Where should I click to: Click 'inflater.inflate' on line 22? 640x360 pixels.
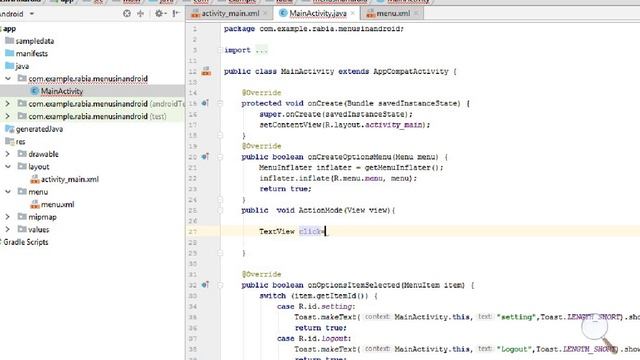pos(294,178)
